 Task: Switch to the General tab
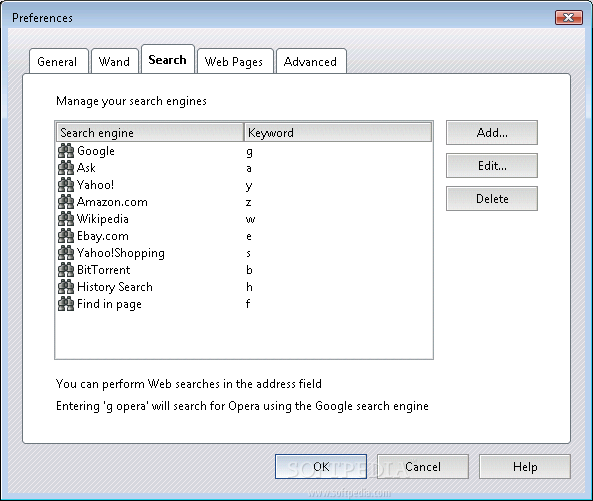pos(59,61)
